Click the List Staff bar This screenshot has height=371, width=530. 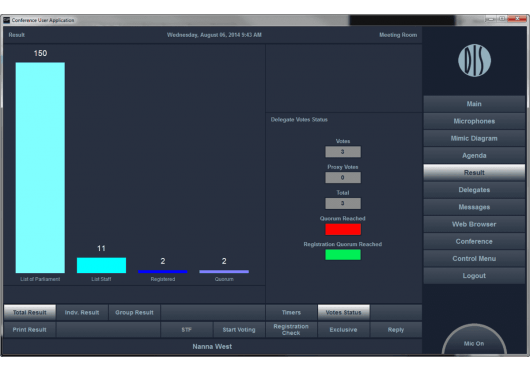pos(101,265)
